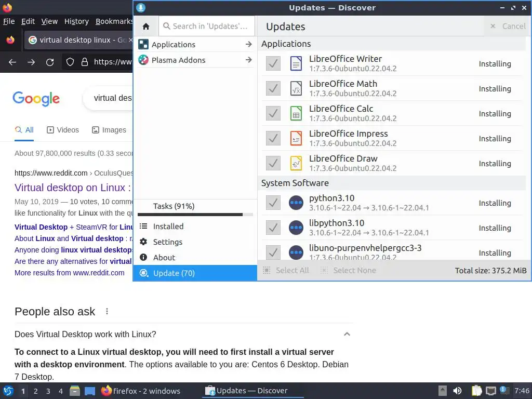Collapse 'Does Virtual Desktop work with Linux?' chevron
This screenshot has width=532, height=399.
pos(347,334)
